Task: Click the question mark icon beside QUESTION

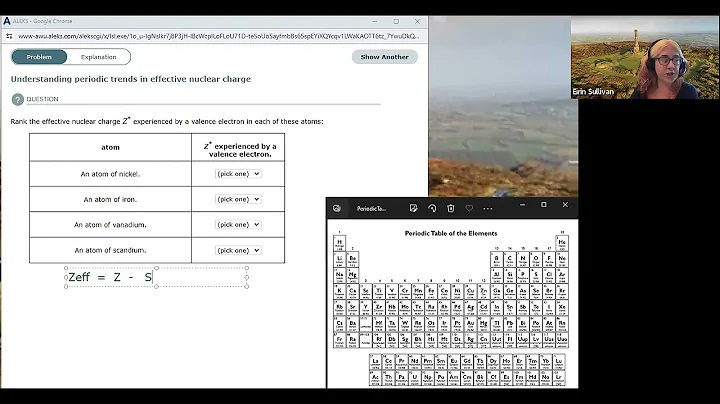Action: coord(17,99)
